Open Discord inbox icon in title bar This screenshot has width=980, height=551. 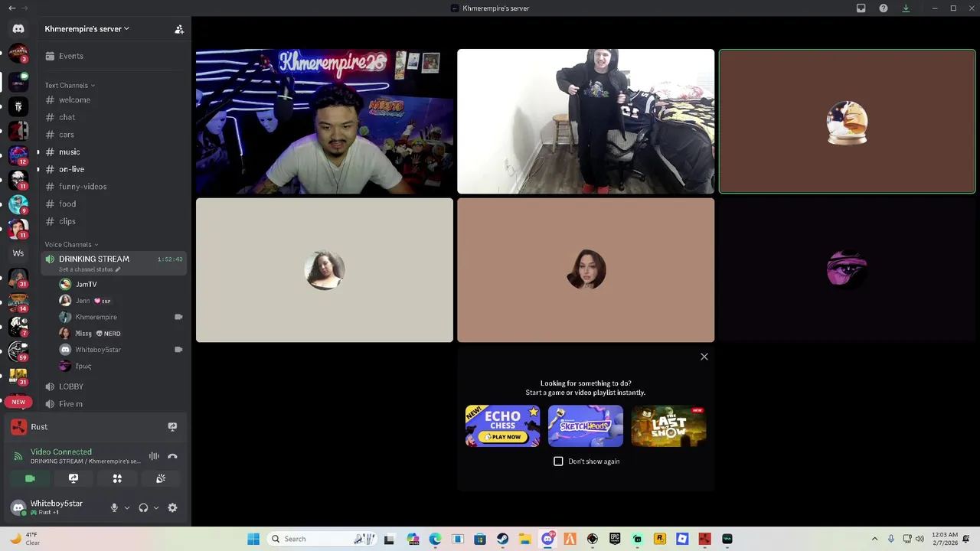point(861,8)
